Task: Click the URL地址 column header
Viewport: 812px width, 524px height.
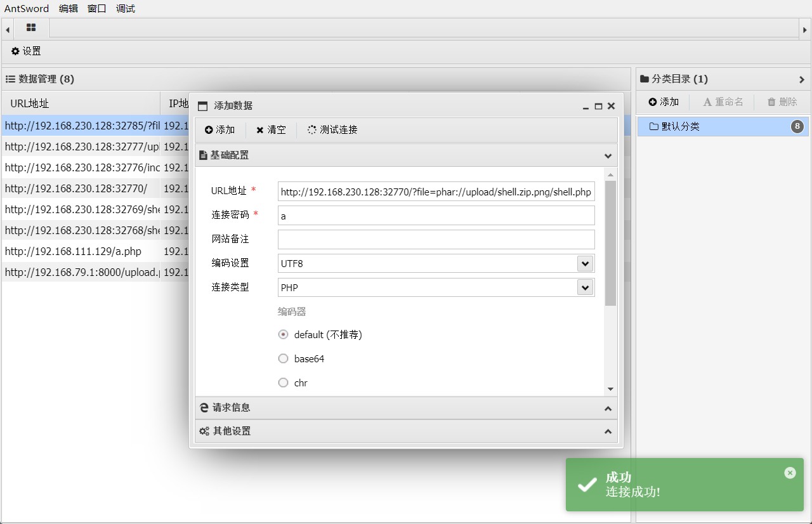Action: click(81, 103)
